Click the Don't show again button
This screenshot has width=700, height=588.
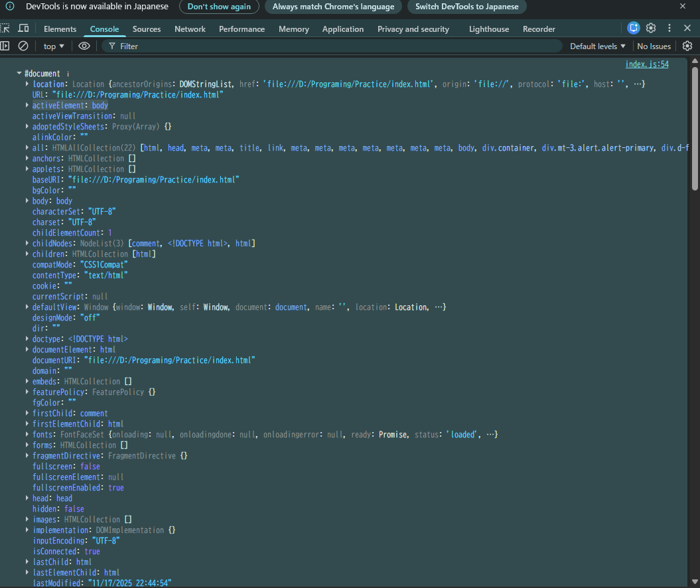pos(219,6)
